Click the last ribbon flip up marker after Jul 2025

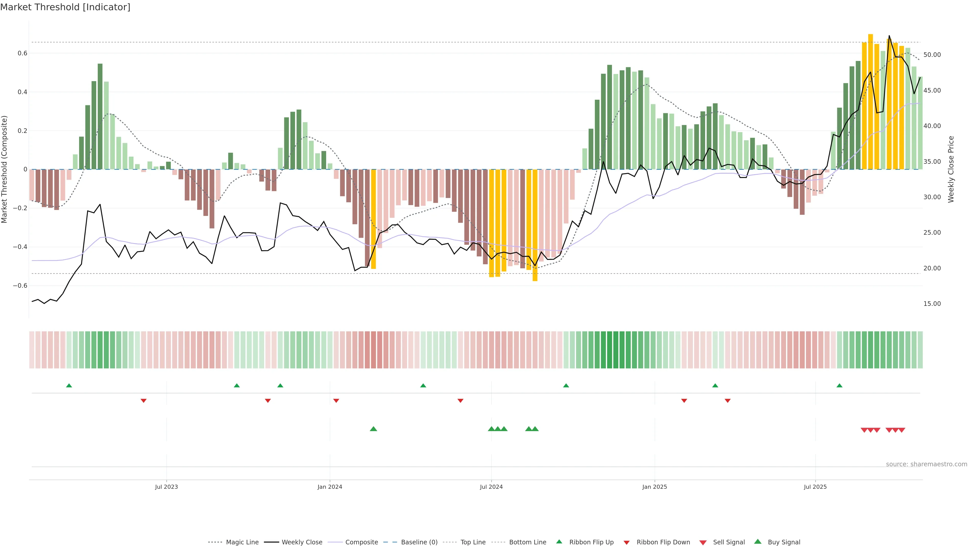coord(839,386)
